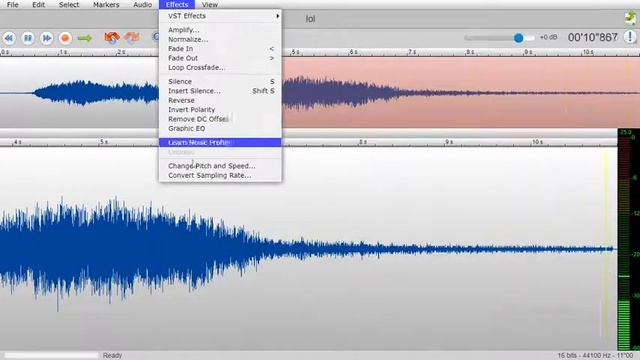The height and width of the screenshot is (360, 640).
Task: Apply the Fade Out effect
Action: [x=220, y=58]
